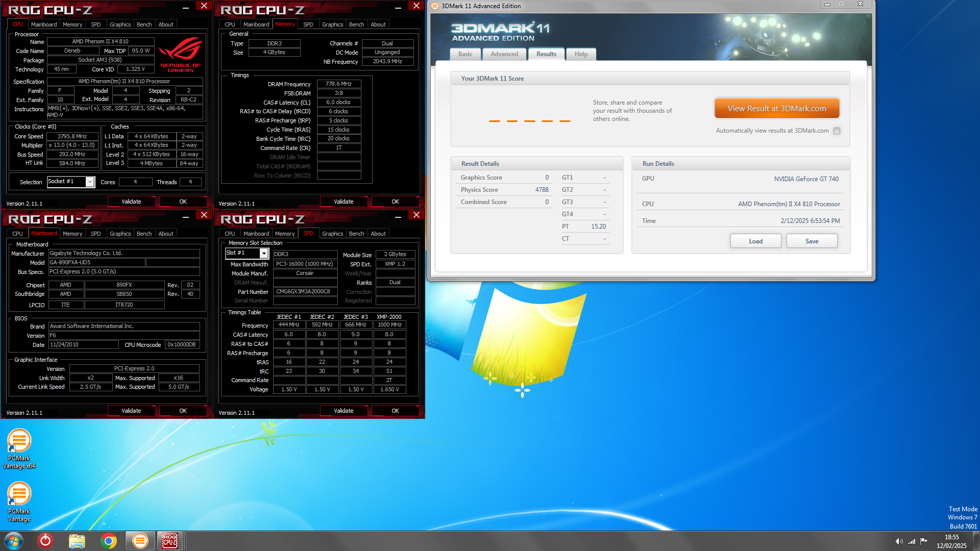The width and height of the screenshot is (980, 551).
Task: Toggle automatically view results at 3DMark.com
Action: pyautogui.click(x=837, y=131)
